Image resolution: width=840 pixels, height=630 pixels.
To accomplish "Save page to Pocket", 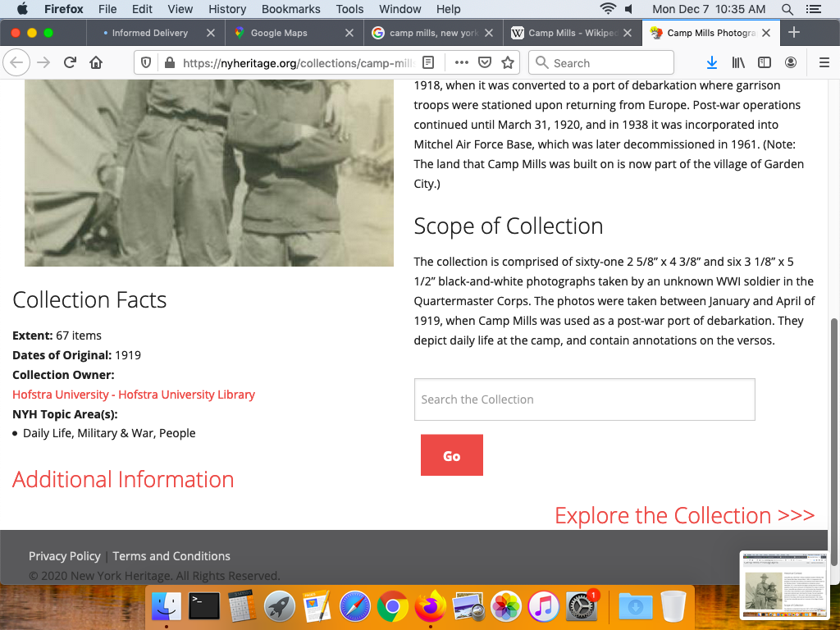I will click(x=485, y=63).
